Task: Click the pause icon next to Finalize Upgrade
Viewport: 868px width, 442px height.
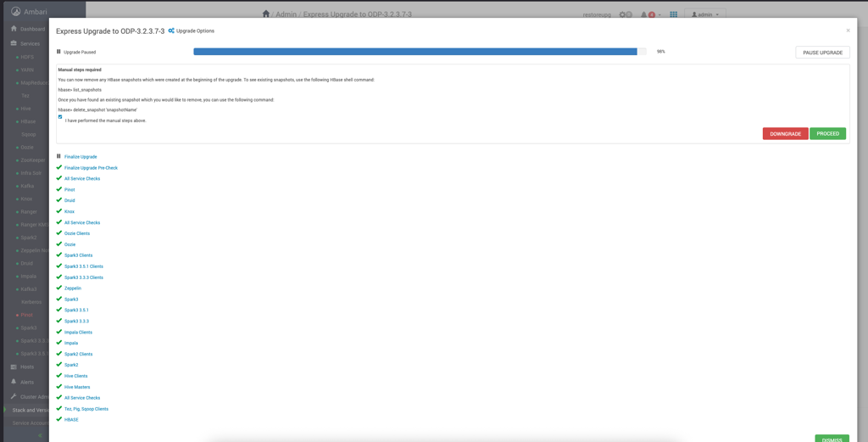Action: point(58,156)
